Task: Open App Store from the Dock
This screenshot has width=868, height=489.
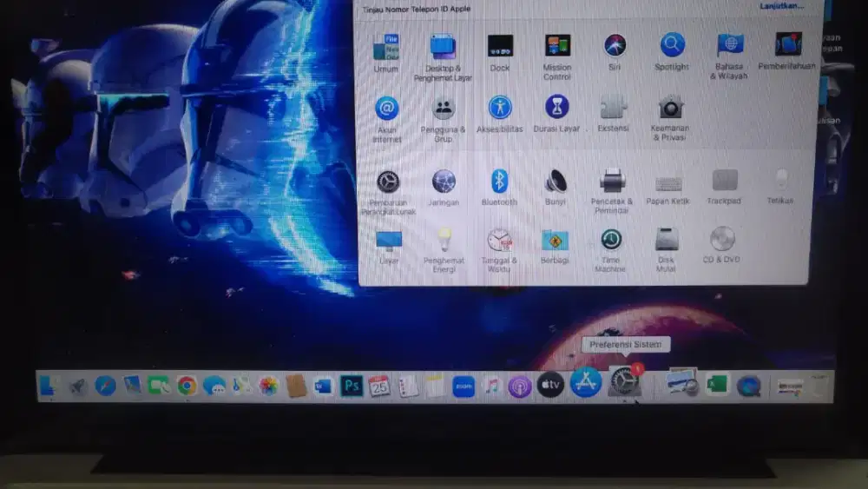Action: click(x=586, y=381)
